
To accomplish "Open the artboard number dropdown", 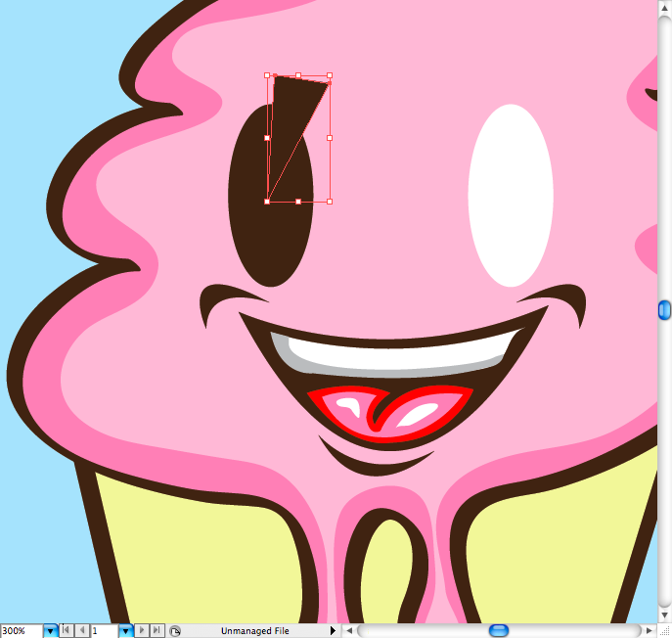I will tap(125, 631).
